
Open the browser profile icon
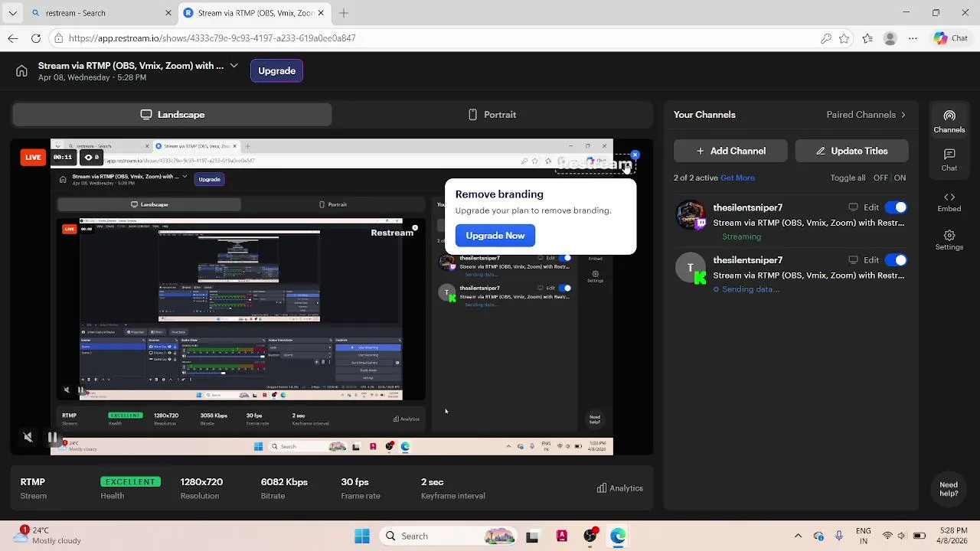(x=890, y=38)
